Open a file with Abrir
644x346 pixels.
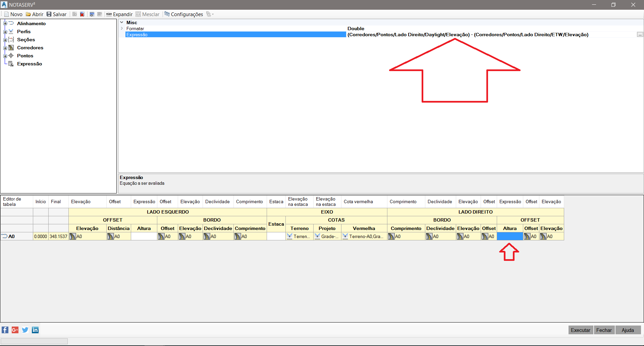pyautogui.click(x=35, y=14)
